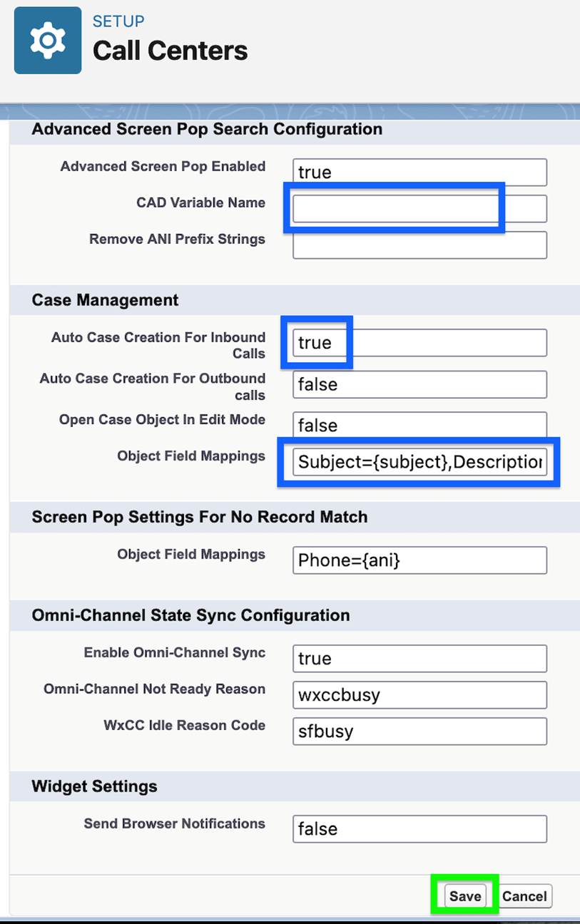Viewport: 580px width, 924px height.
Task: Click the Save button
Action: pos(464,896)
